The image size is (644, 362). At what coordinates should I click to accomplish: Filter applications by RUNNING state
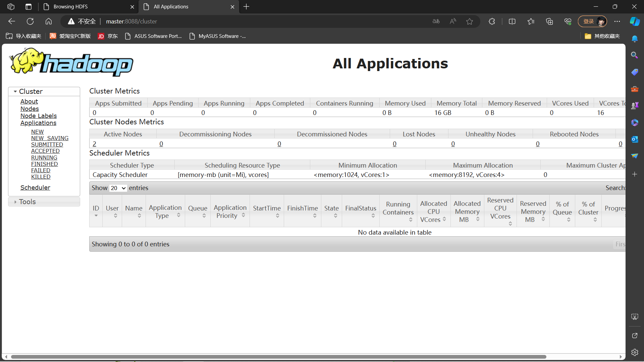coord(44,158)
